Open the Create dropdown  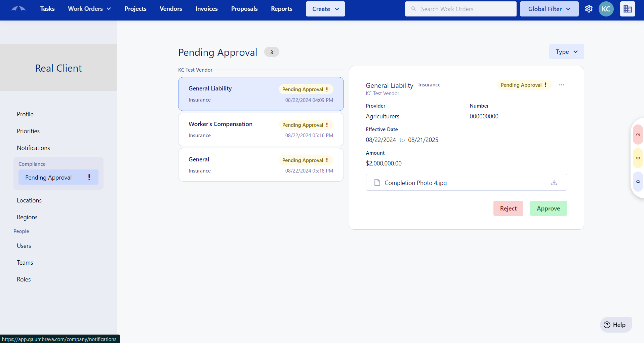tap(325, 9)
